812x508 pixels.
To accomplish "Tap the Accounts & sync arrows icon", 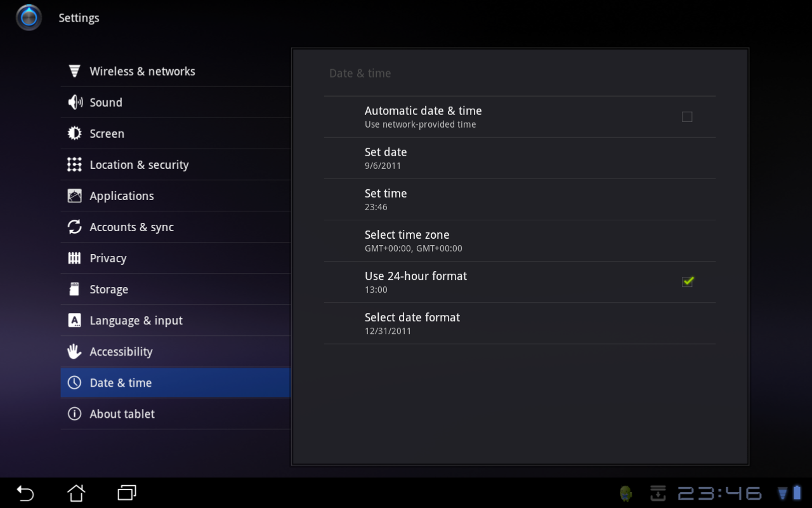I will [75, 227].
